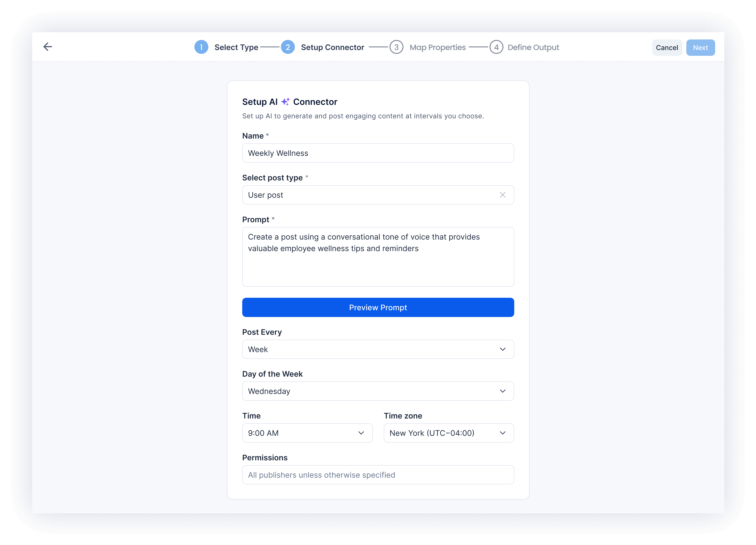Open the Time zone dropdown

pyautogui.click(x=449, y=433)
